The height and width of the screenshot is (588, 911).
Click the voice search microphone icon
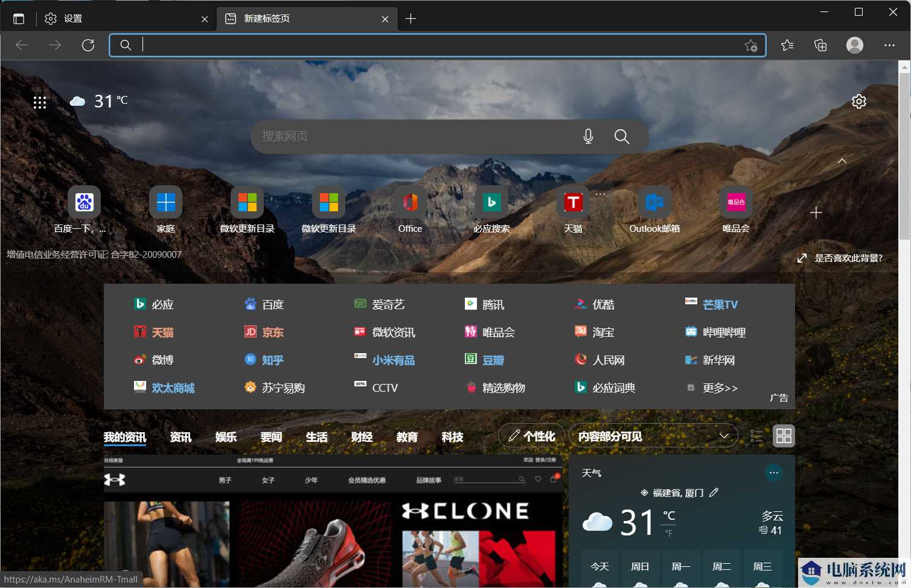coord(589,136)
